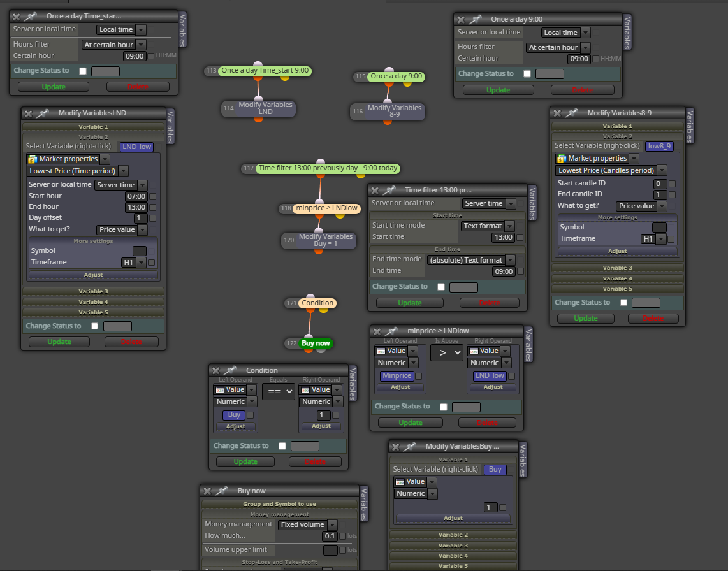The width and height of the screenshot is (728, 571).
Task: Pin the minprice > LNDlow panel
Action: pos(391,331)
